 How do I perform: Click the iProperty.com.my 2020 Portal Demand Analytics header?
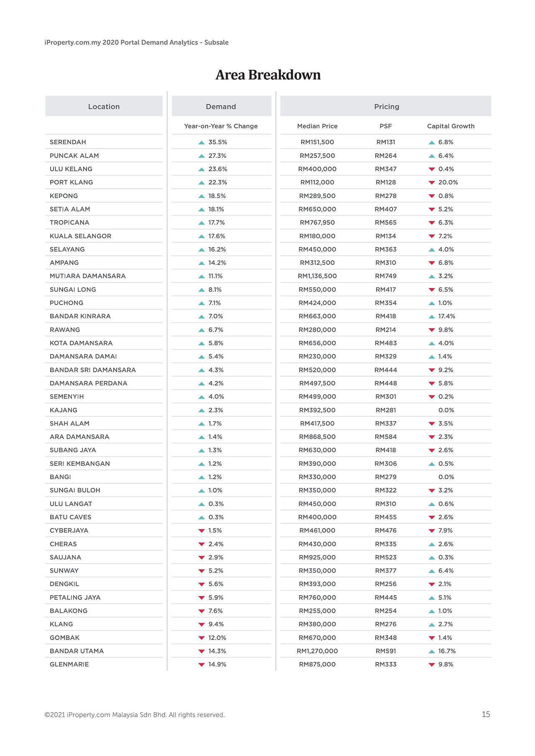click(x=136, y=43)
